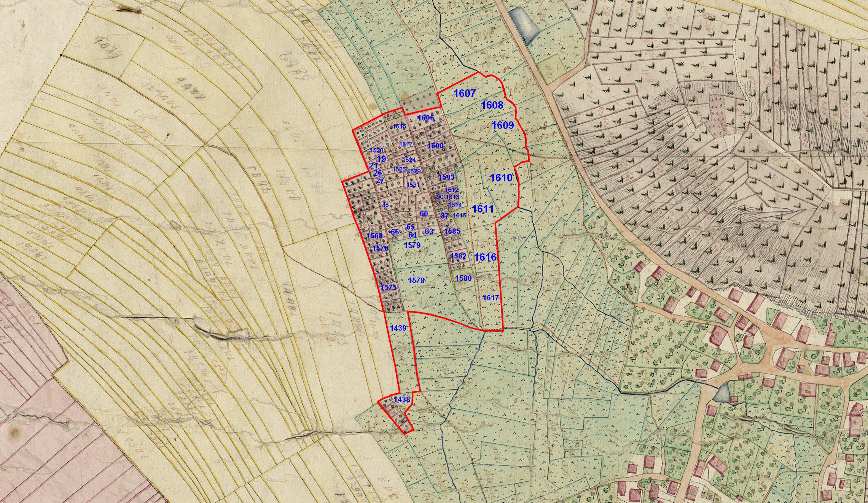
Task: Click parcel label 1607
Action: [x=465, y=94]
